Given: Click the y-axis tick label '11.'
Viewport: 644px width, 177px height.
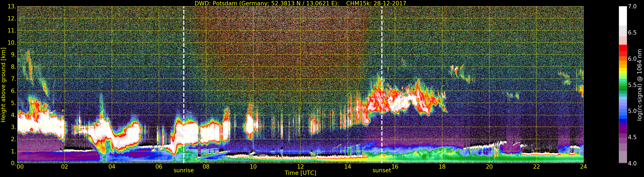Looking at the screenshot, I should click(12, 31).
